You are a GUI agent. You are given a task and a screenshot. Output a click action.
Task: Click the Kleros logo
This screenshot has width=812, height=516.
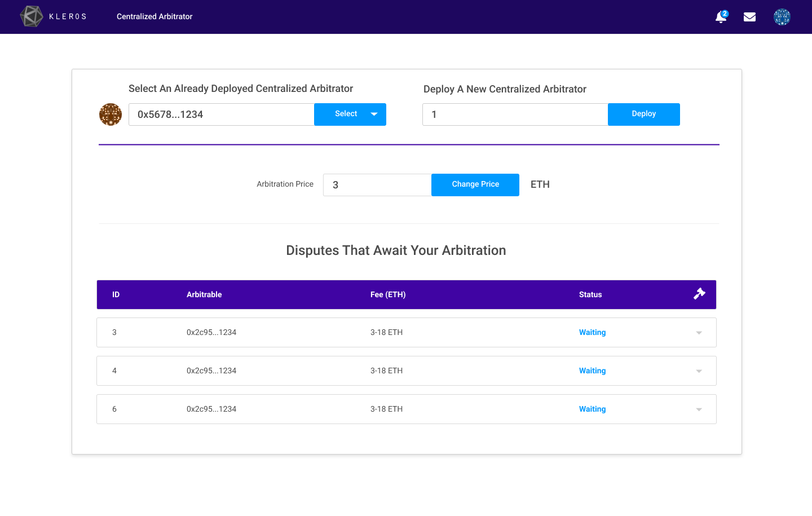54,16
